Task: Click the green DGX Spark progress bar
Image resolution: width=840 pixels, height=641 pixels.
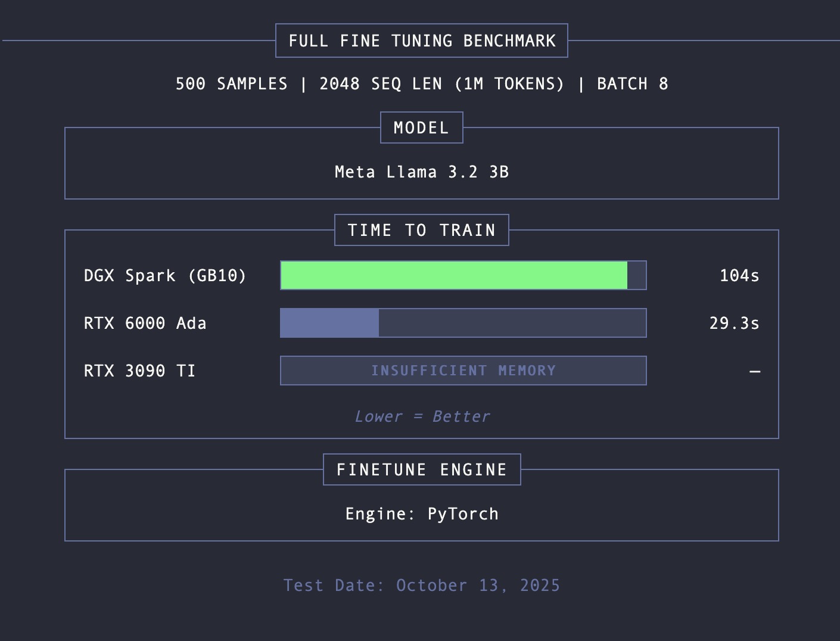Action: point(453,276)
